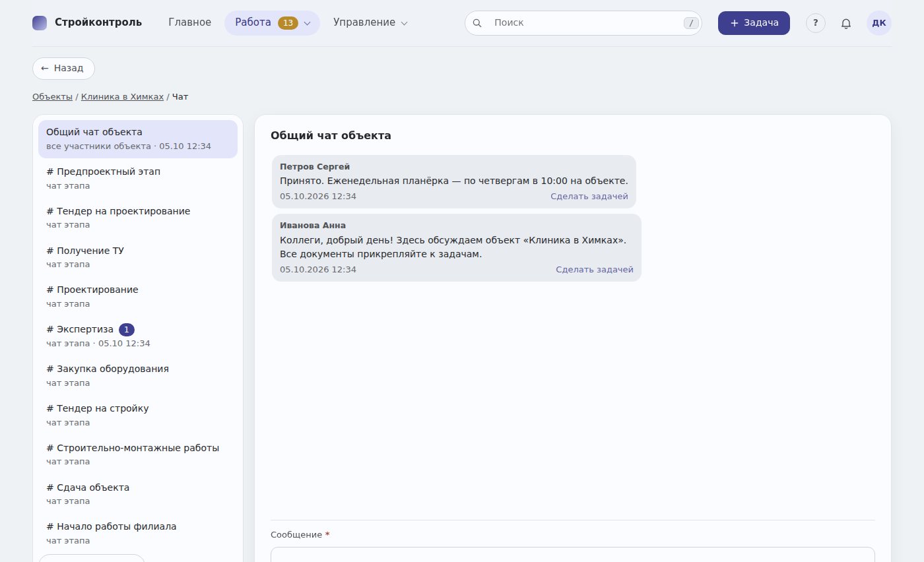Screen dimensions: 924x562
Task: Open the Тендер на стройку chat
Action: coord(138,415)
